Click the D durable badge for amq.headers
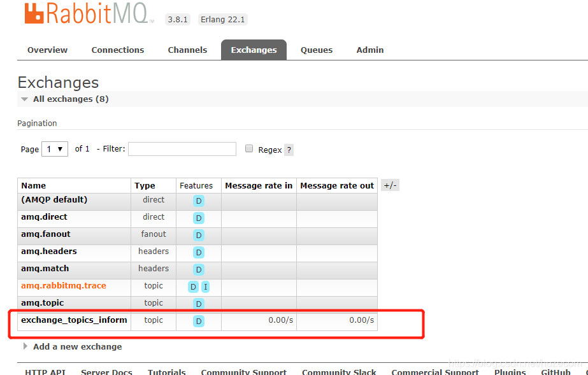 coord(199,253)
